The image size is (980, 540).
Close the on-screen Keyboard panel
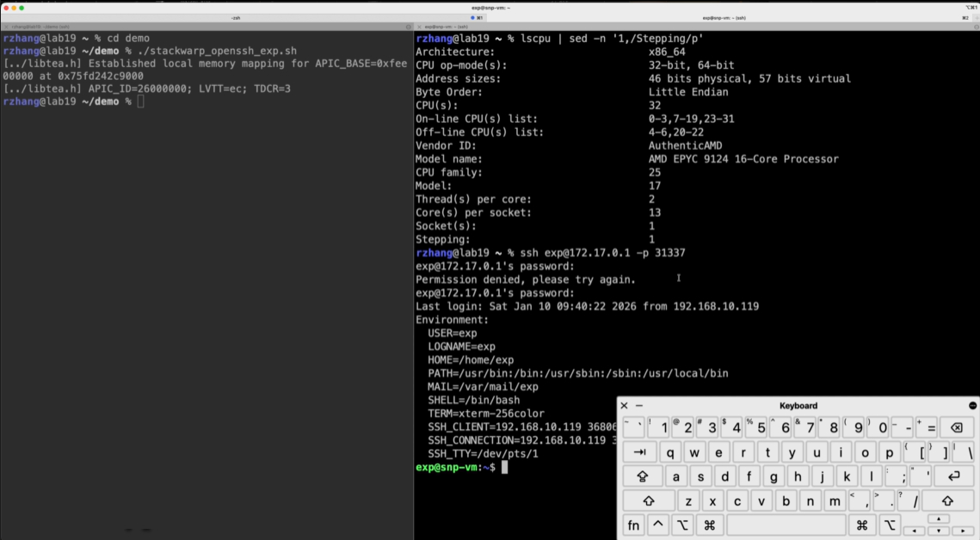click(625, 406)
